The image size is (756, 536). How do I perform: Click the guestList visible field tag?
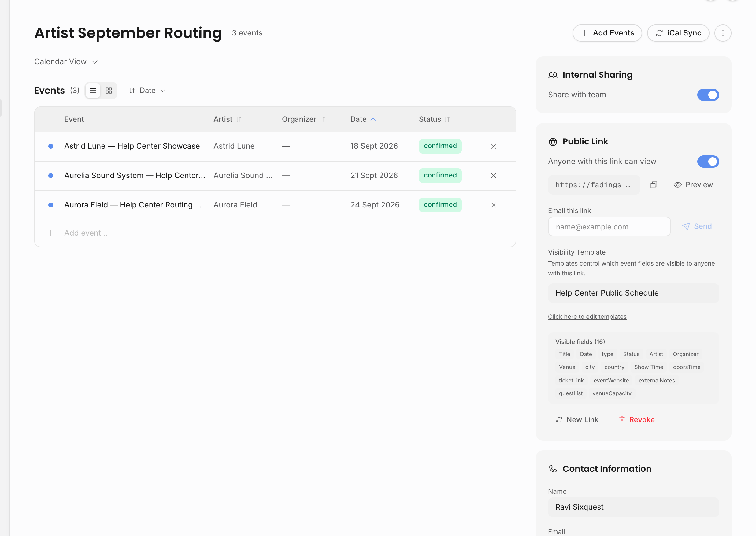[571, 393]
